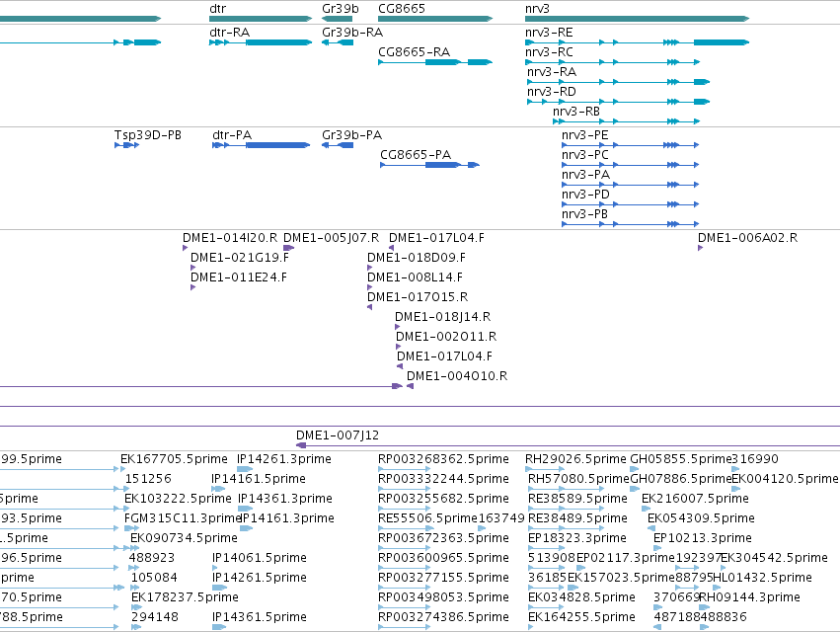Image resolution: width=840 pixels, height=632 pixels.
Task: Click EST EK216007.5prime
Action: [695, 499]
